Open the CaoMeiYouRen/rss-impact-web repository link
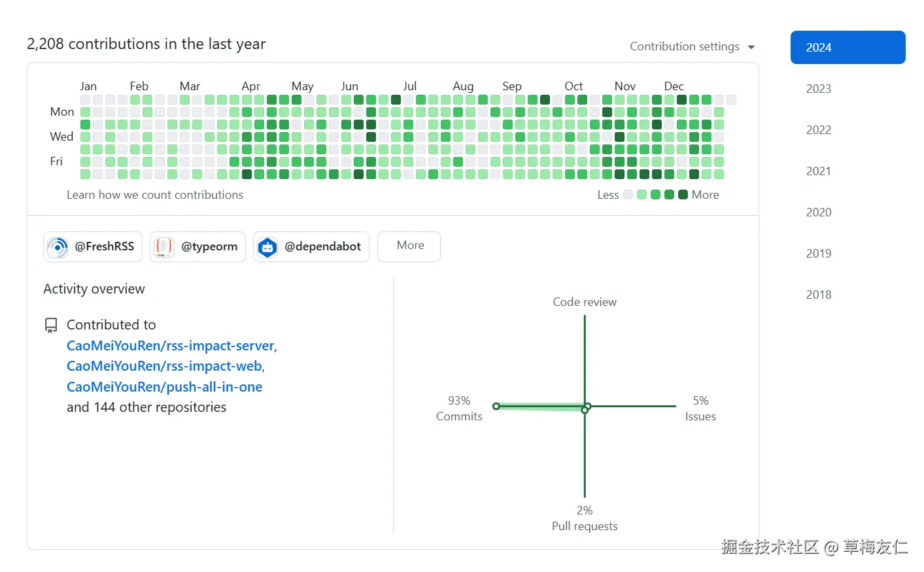Viewport: 924px width, 572px height. point(164,366)
